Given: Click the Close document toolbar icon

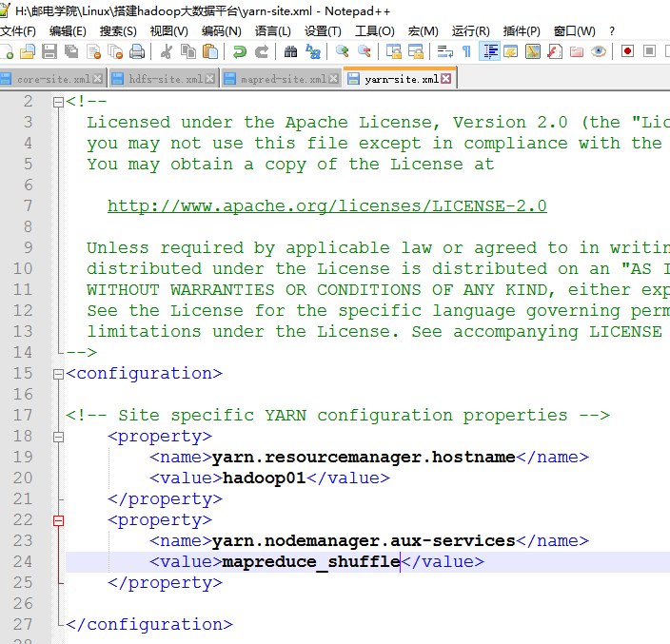Looking at the screenshot, I should pos(93,51).
